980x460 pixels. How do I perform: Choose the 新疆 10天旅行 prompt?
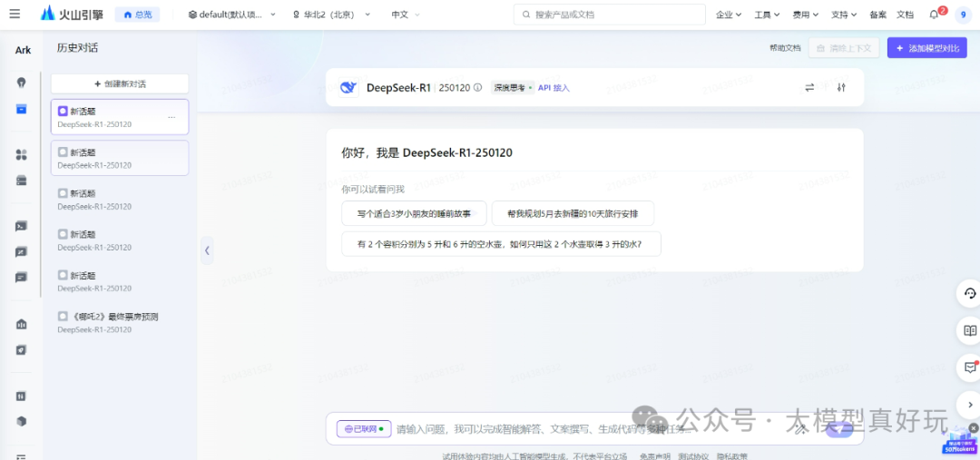(573, 213)
